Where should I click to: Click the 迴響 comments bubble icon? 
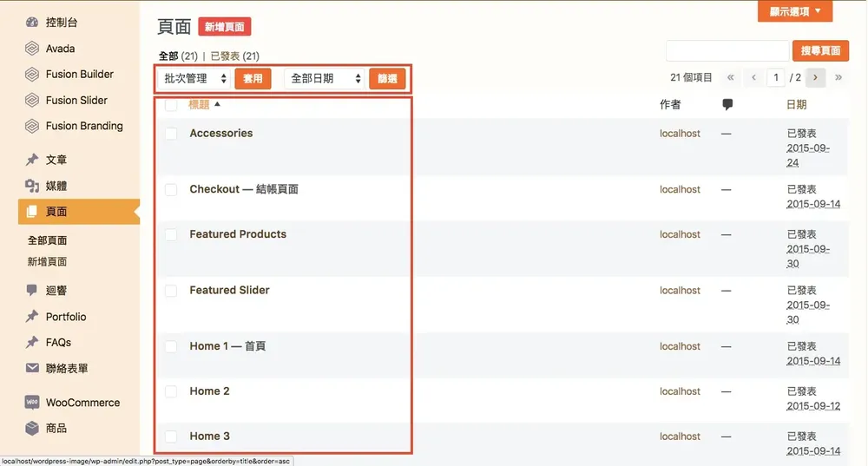click(x=32, y=290)
